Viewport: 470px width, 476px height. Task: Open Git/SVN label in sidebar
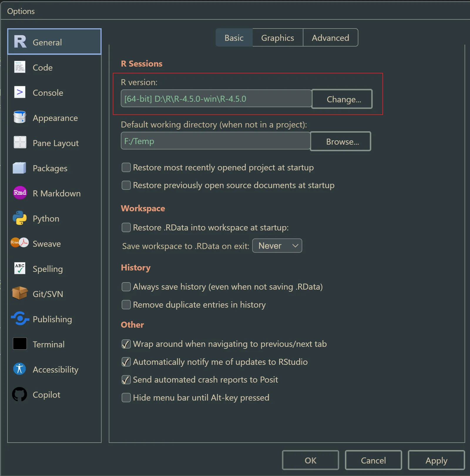click(x=48, y=294)
